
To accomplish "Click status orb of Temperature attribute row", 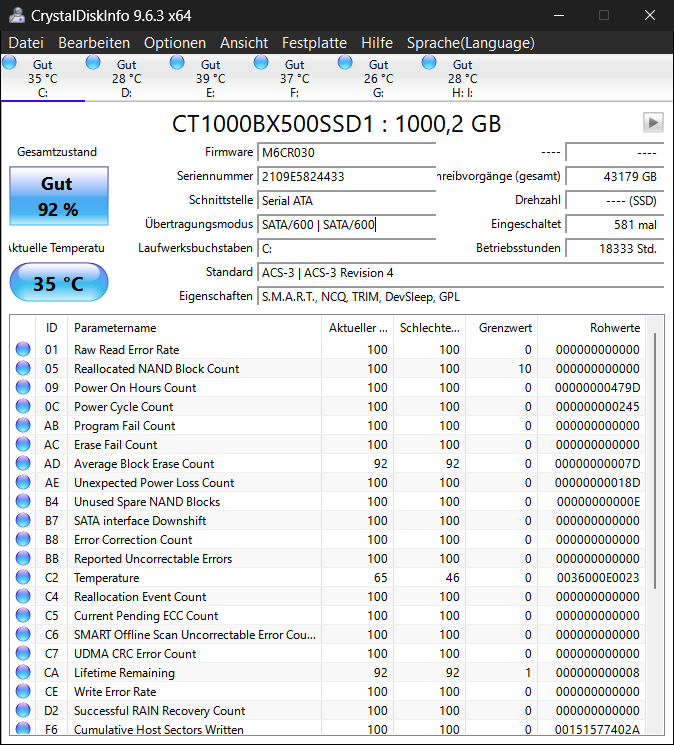I will tap(23, 577).
